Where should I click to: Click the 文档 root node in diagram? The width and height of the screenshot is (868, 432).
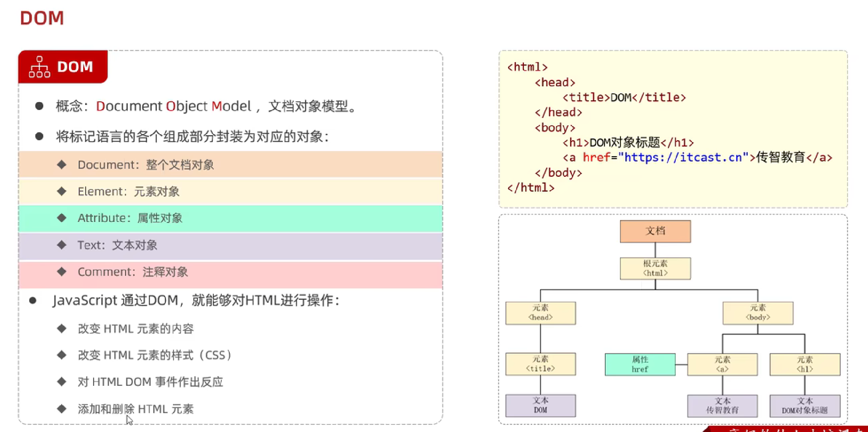655,231
